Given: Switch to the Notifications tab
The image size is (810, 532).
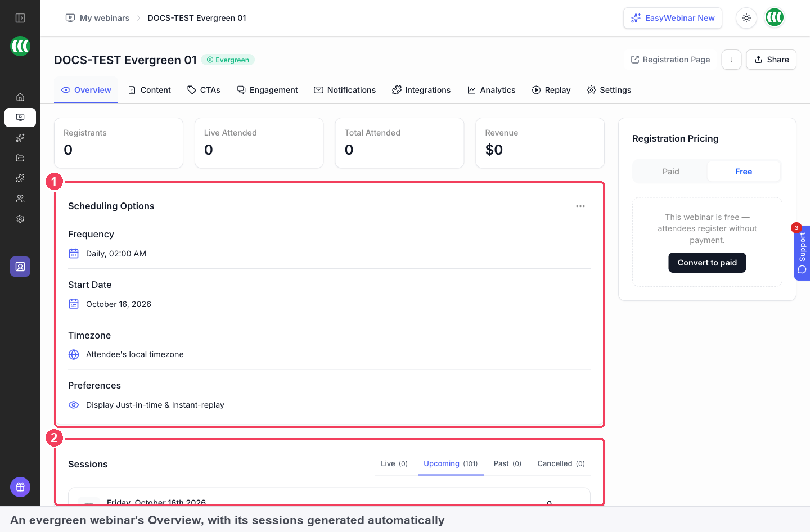Looking at the screenshot, I should click(345, 90).
